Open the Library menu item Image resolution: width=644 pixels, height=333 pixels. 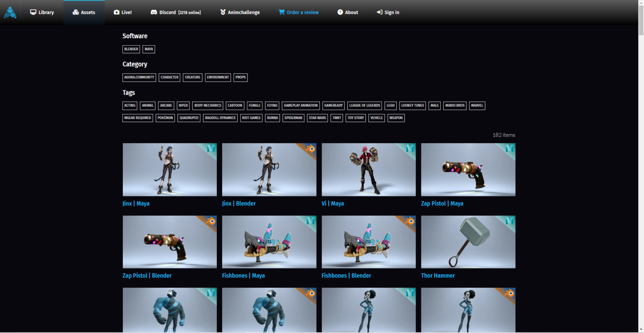[x=42, y=13]
